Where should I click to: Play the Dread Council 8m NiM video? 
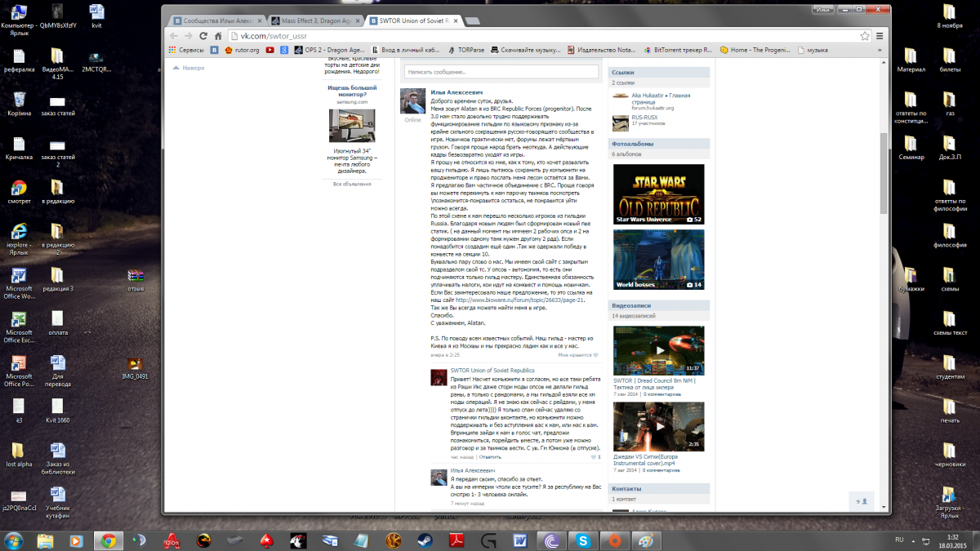[x=658, y=350]
